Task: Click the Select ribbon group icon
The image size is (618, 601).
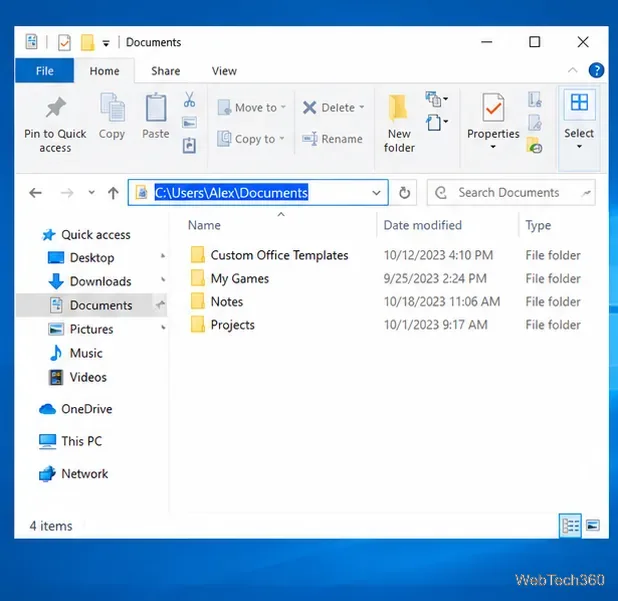Action: coord(579,103)
